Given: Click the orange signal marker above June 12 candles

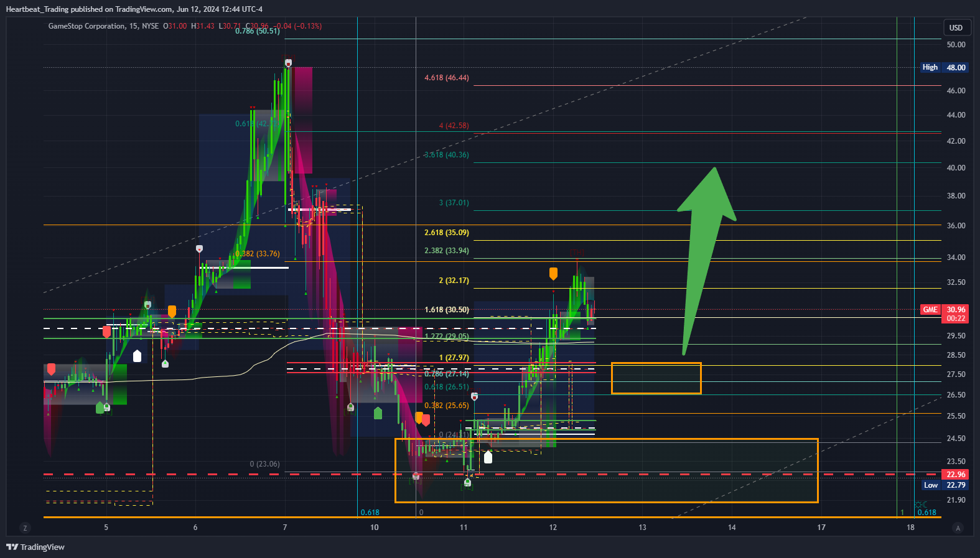Looking at the screenshot, I should 553,274.
